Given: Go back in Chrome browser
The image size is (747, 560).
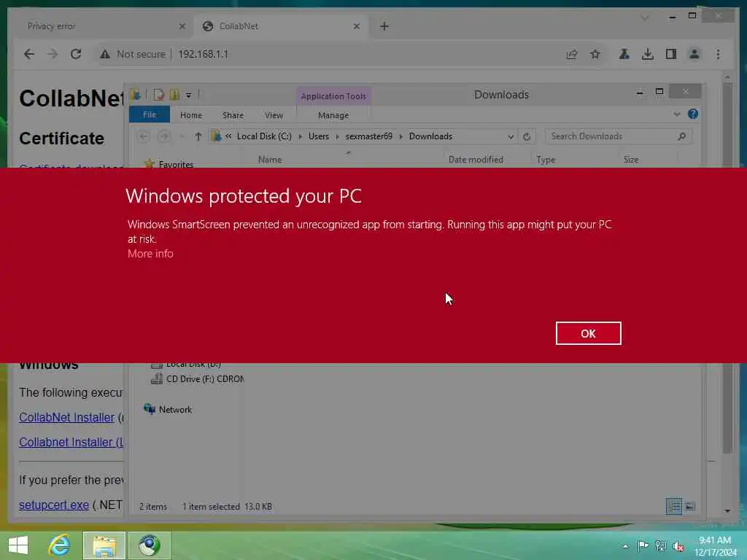Looking at the screenshot, I should (x=29, y=54).
